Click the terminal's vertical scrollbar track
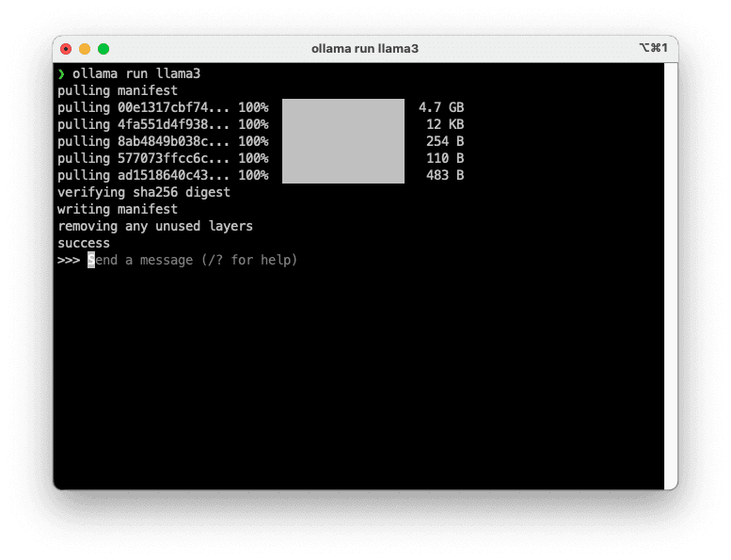 pyautogui.click(x=671, y=276)
